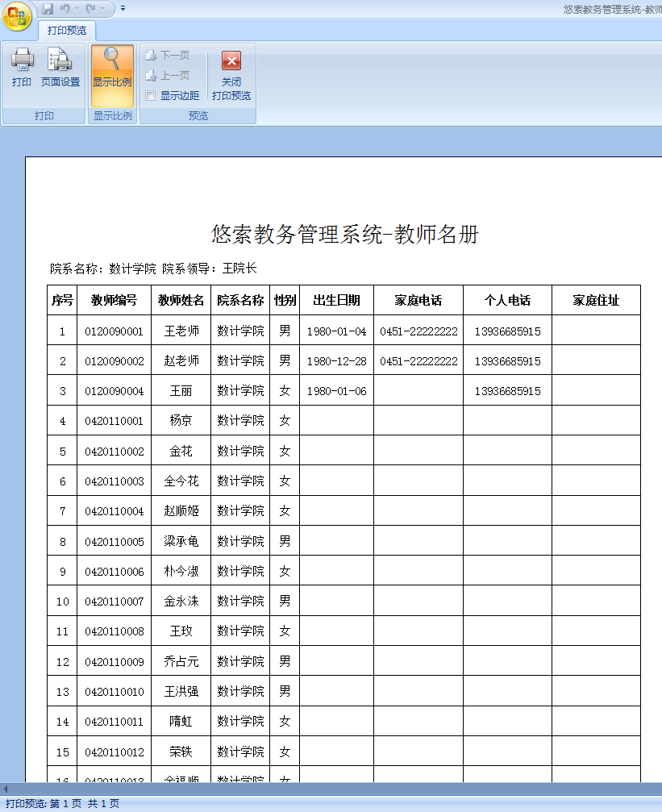The height and width of the screenshot is (812, 662).
Task: Click the 家庭电话 column header
Action: tap(418, 300)
